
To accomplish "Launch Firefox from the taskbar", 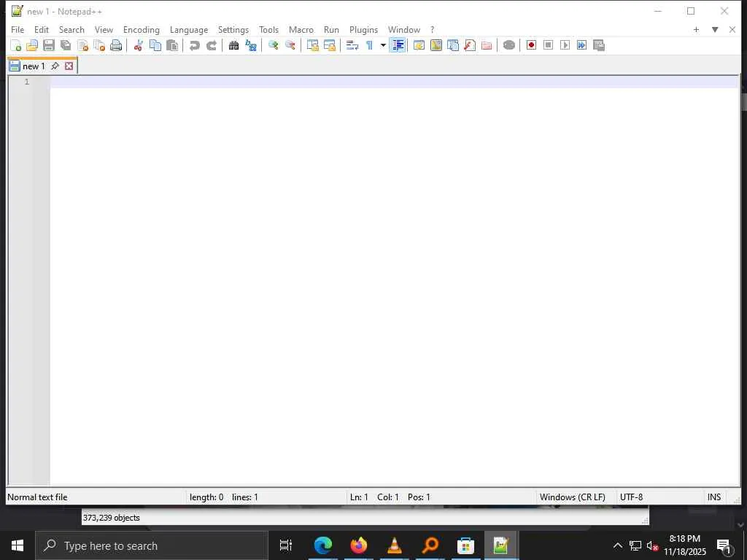I will click(x=359, y=545).
